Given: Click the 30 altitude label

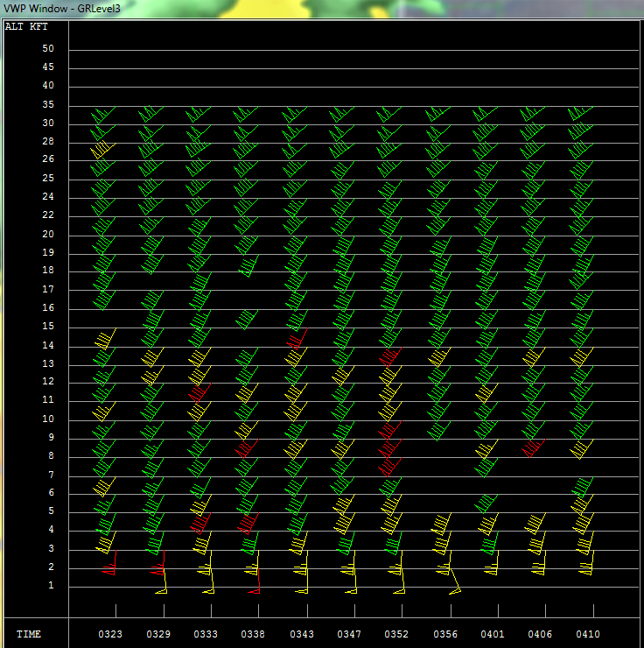Looking at the screenshot, I should 48,123.
